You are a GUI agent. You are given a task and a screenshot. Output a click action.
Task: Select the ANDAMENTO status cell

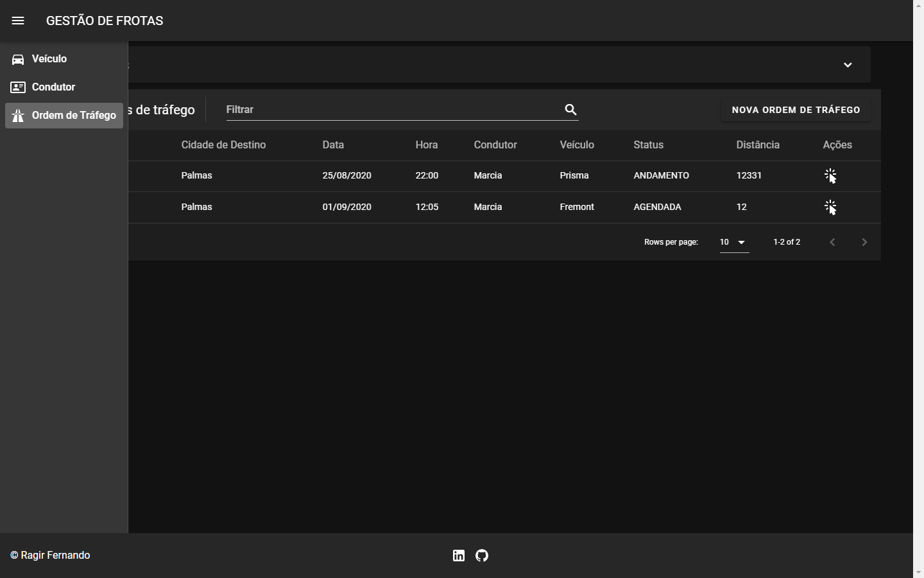click(x=662, y=176)
